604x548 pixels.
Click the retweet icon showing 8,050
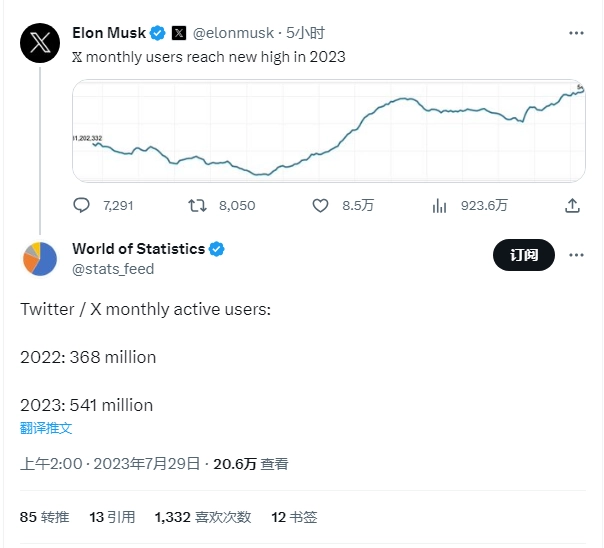[198, 205]
